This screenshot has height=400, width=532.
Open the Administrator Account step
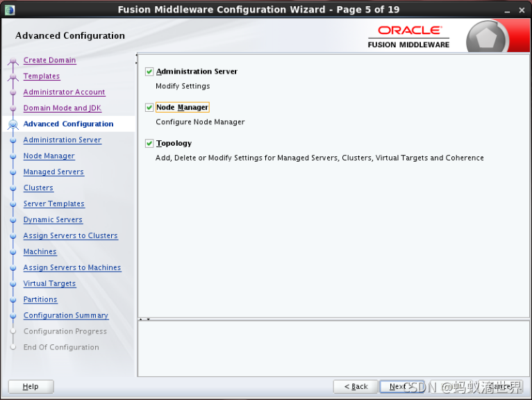(64, 92)
